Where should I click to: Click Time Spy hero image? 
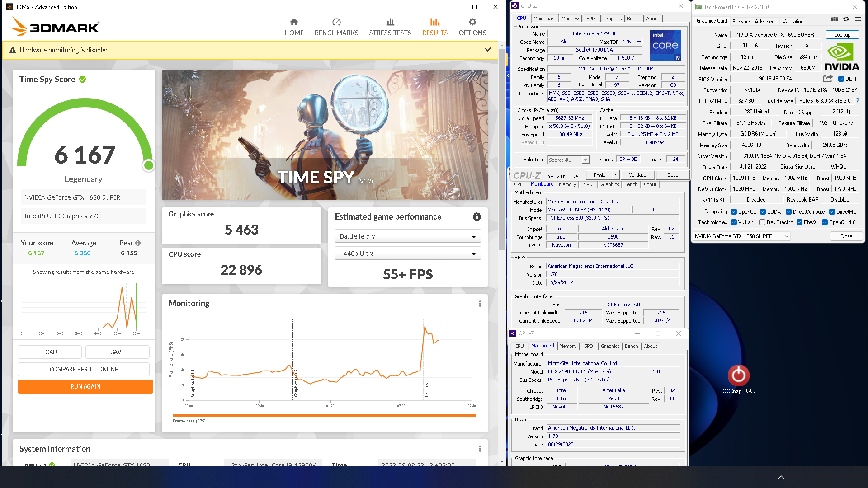tap(324, 135)
